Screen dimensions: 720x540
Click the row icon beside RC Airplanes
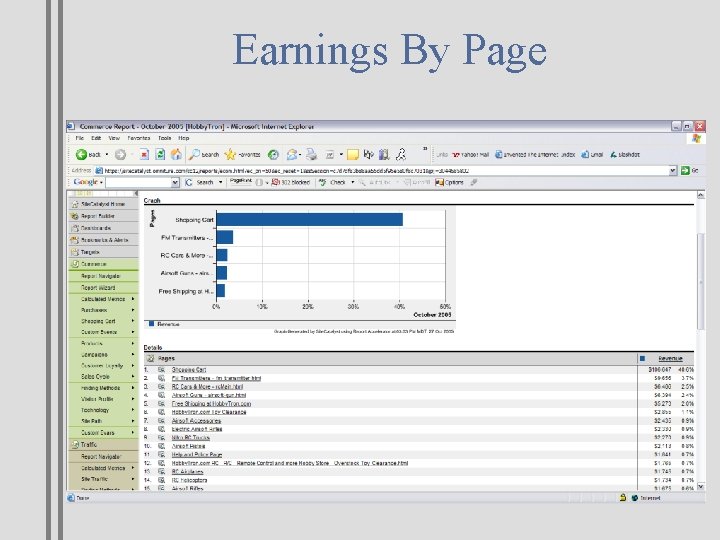click(161, 472)
